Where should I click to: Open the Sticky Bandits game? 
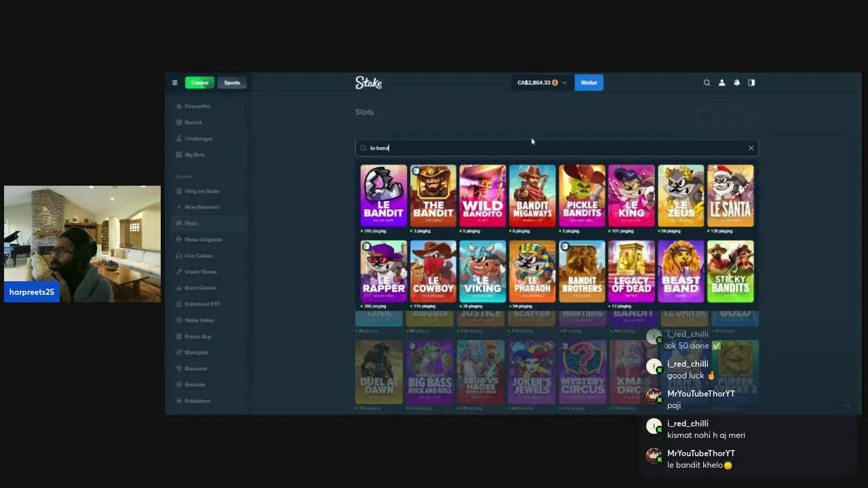click(730, 271)
